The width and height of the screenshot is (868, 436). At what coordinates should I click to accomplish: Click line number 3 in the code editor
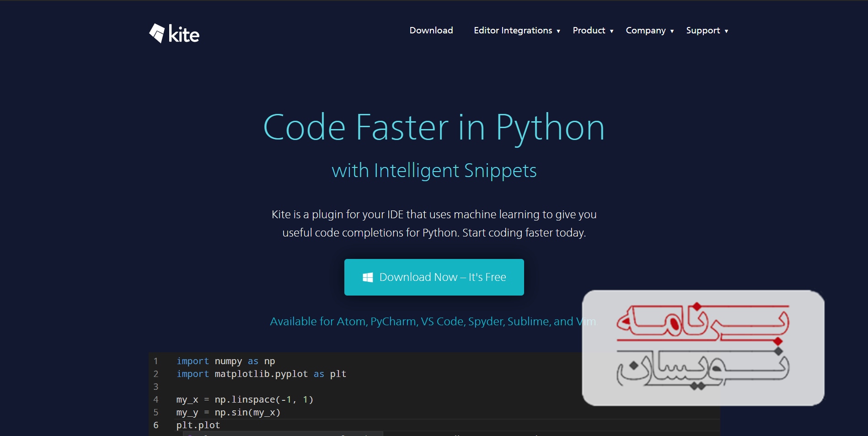pos(155,387)
